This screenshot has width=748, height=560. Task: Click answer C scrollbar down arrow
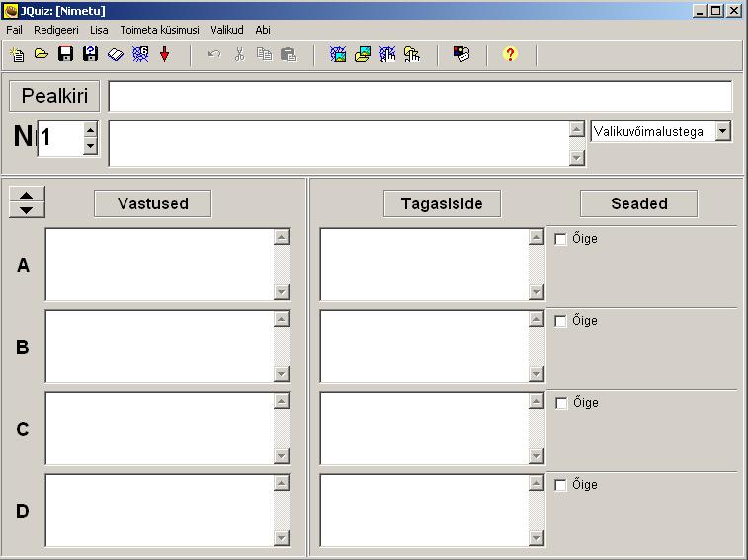click(x=282, y=456)
